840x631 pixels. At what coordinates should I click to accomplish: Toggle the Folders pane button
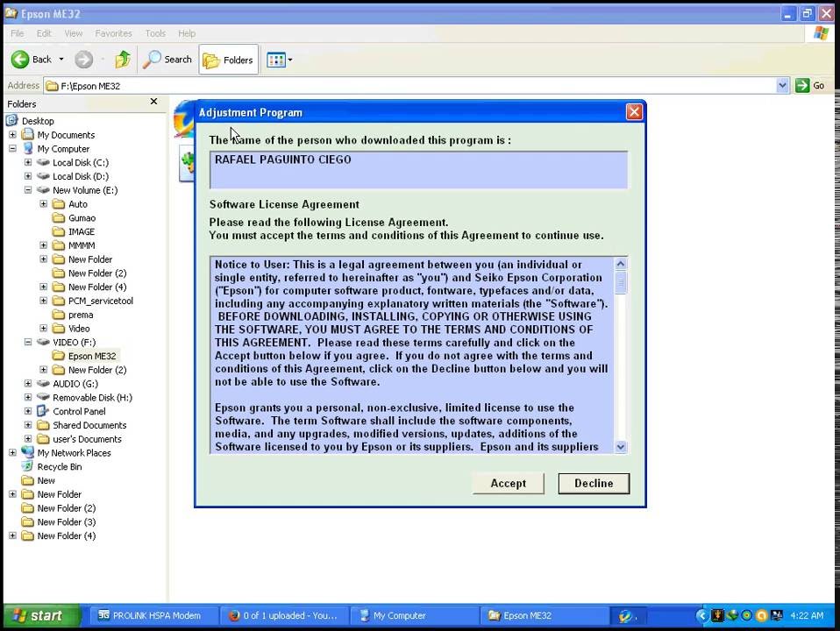[x=229, y=60]
